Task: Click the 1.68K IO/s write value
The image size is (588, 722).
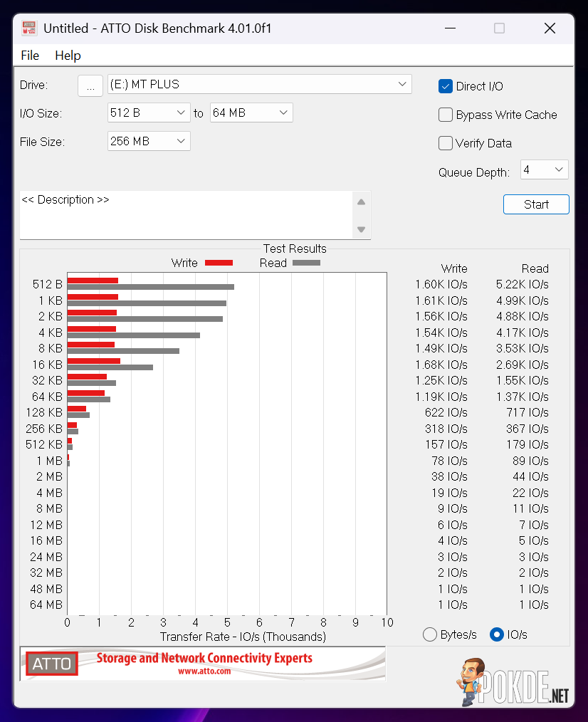Action: pos(441,365)
